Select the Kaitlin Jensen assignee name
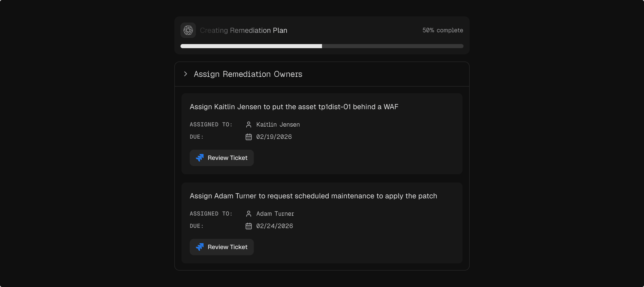The height and width of the screenshot is (287, 644). [278, 125]
